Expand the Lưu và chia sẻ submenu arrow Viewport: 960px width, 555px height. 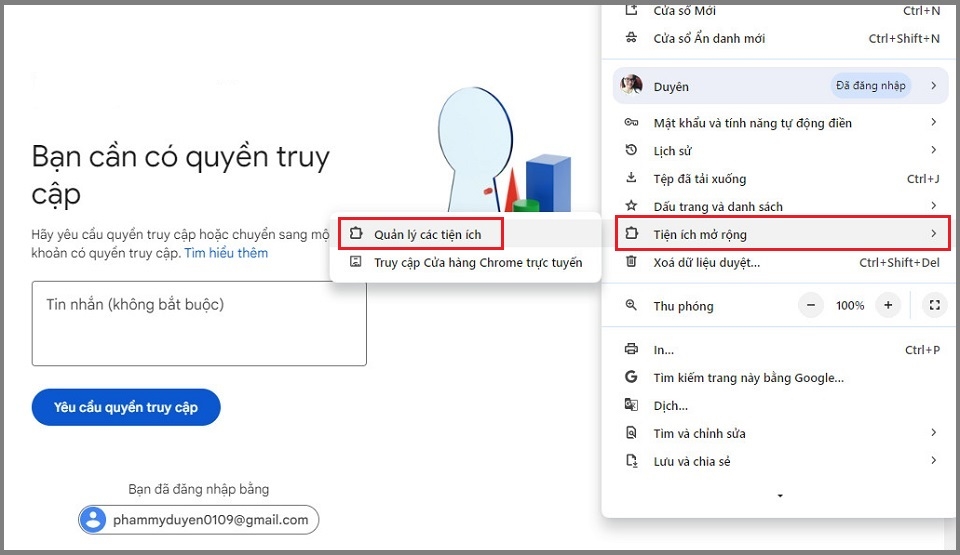coord(934,461)
